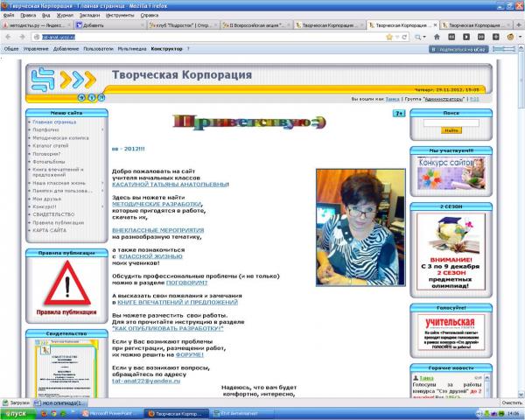
Task: Click the round icon at the toolbar's right end
Action: [510, 37]
